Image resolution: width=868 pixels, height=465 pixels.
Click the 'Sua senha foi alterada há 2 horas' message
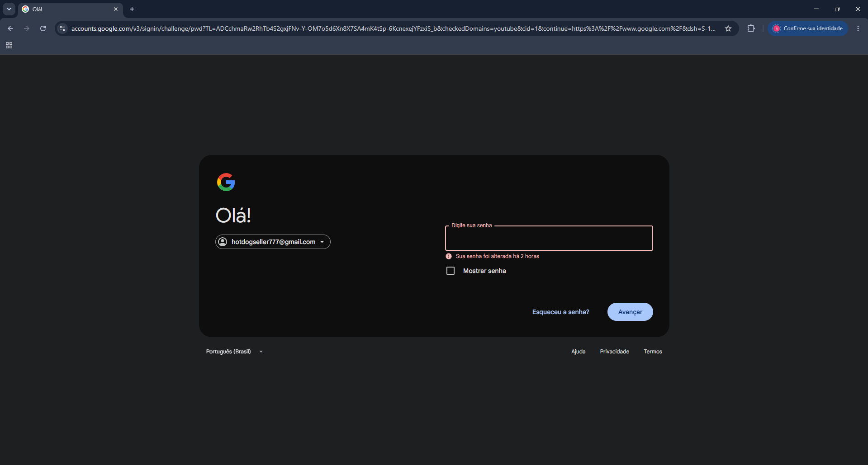(498, 256)
